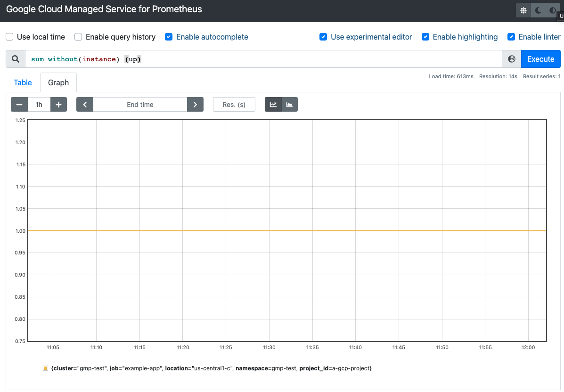Screen dimensions: 564x392
Task: Click the Res. (s) resolution field
Action: point(234,104)
